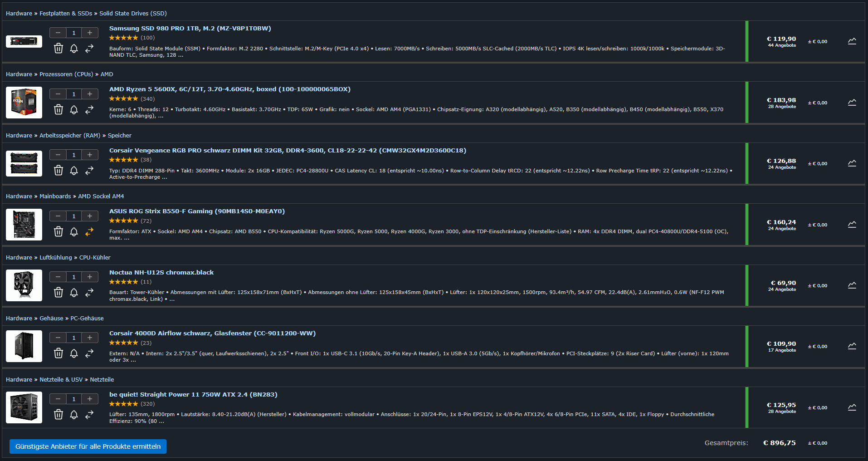Viewport: 868px width, 461px height.
Task: Decrease quantity of AMD Ryzen 5 5600X
Action: 58,94
